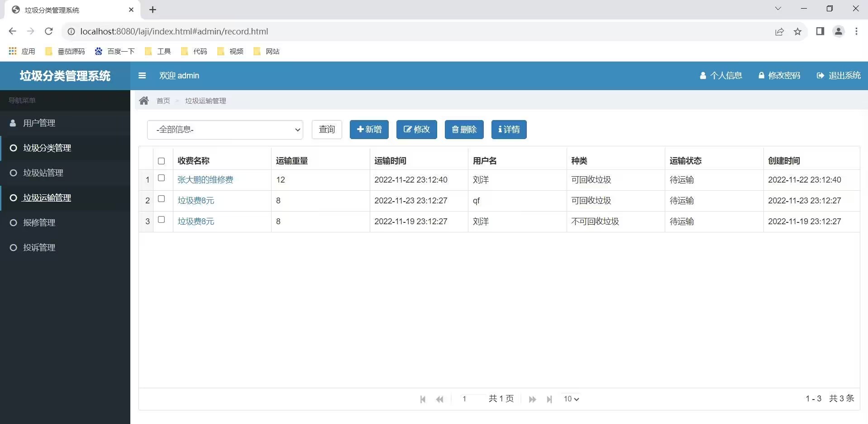Screen dimensions: 868x424
Task: Go to last page of table
Action: pyautogui.click(x=549, y=399)
